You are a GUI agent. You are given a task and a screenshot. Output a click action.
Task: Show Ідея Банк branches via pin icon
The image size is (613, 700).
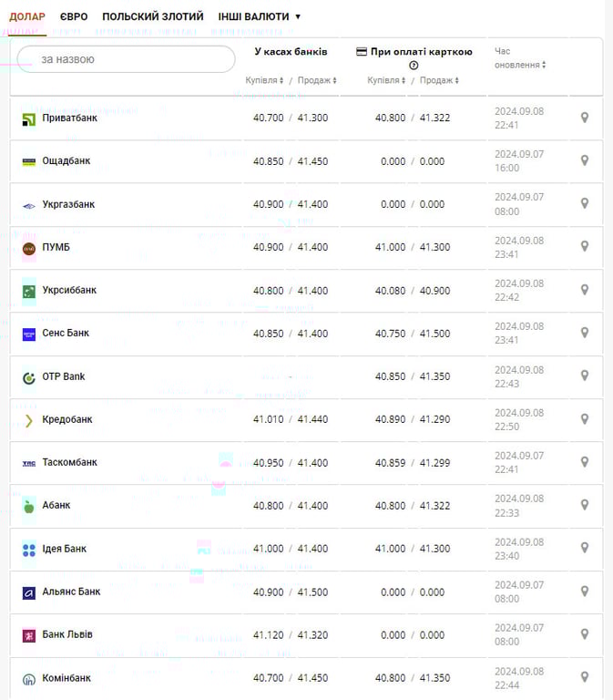tap(585, 549)
